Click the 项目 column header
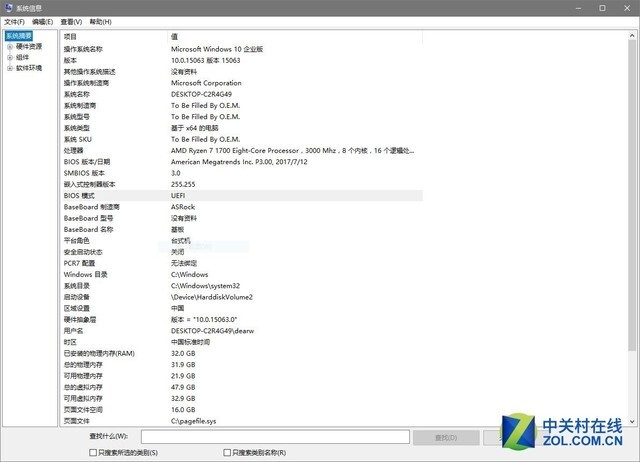The image size is (640, 462). point(114,37)
